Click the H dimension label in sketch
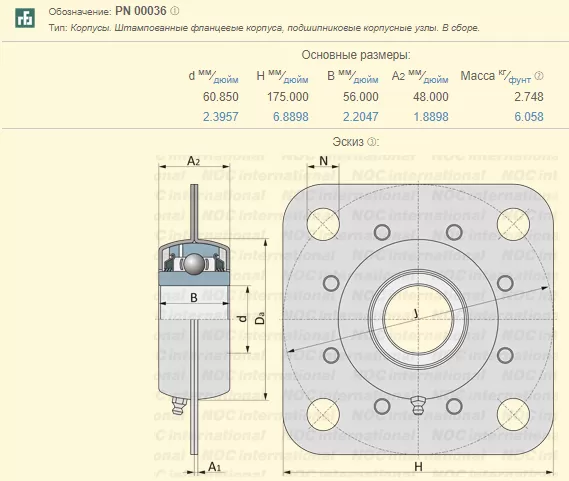This screenshot has width=569, height=481. point(418,466)
